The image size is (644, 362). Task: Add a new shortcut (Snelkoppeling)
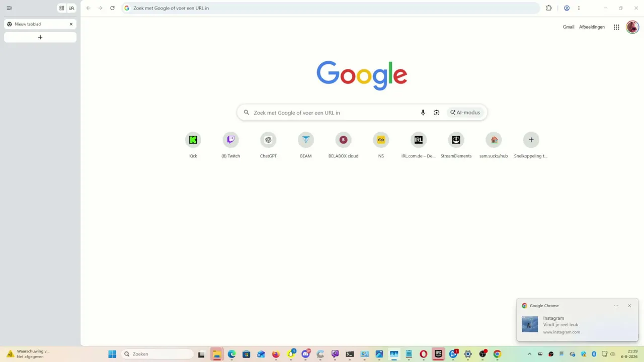[x=531, y=145]
